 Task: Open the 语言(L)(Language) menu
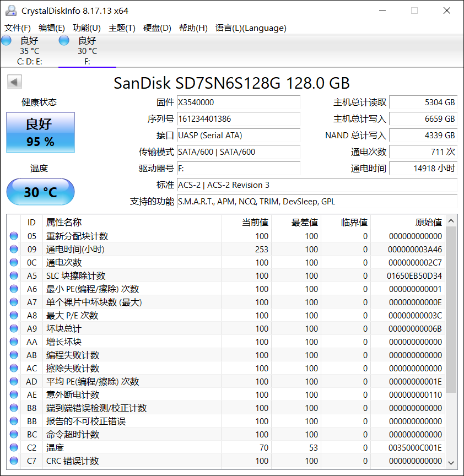pos(251,28)
